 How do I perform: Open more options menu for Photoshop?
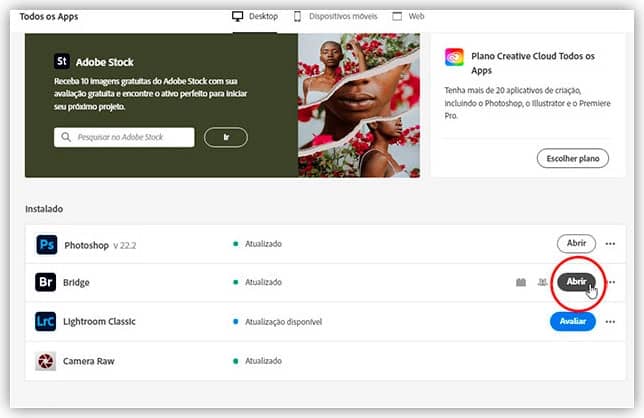click(610, 244)
